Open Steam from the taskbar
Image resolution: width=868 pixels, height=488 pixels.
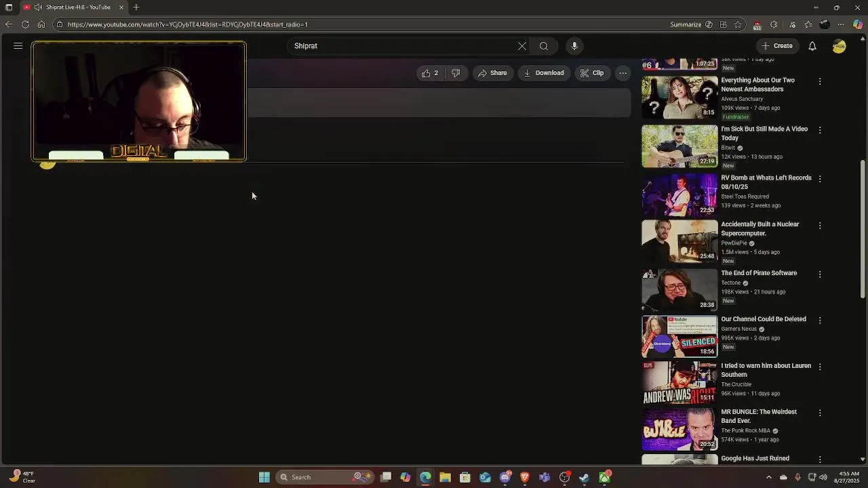(x=585, y=477)
